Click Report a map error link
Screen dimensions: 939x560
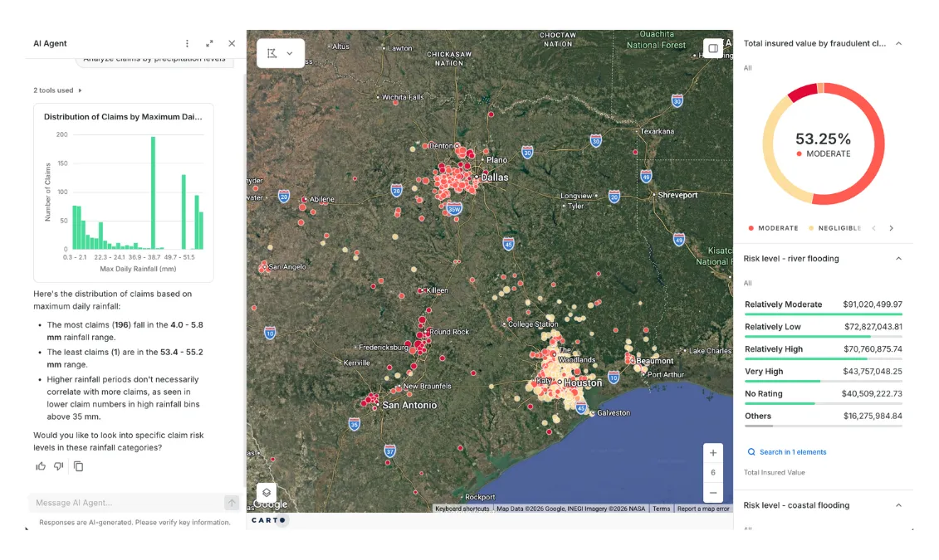[x=703, y=509]
